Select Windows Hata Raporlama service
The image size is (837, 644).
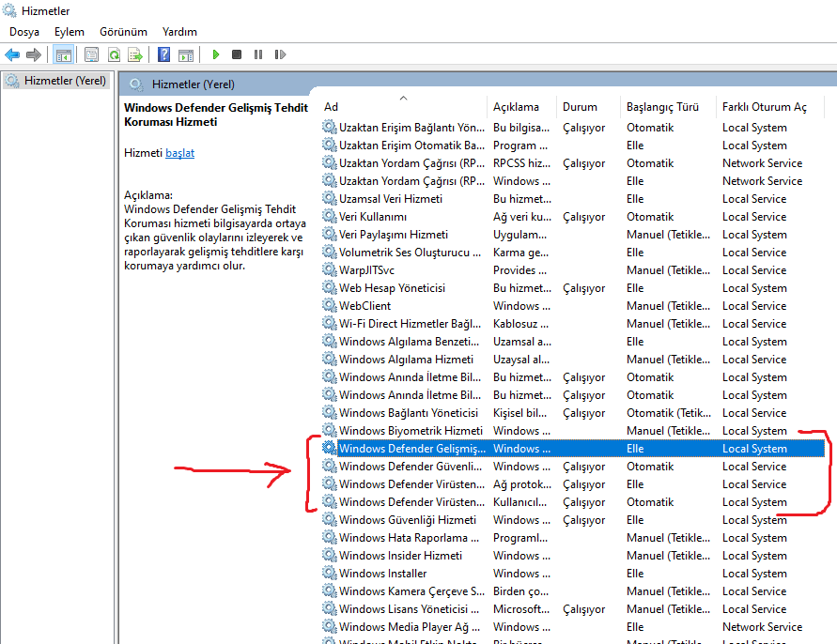pyautogui.click(x=409, y=538)
